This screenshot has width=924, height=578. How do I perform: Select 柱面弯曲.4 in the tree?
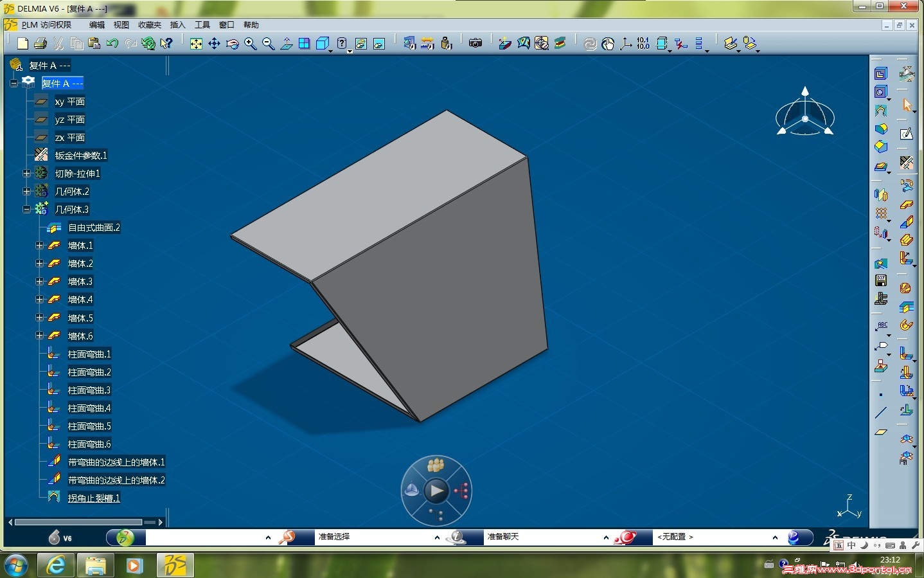[x=89, y=408]
